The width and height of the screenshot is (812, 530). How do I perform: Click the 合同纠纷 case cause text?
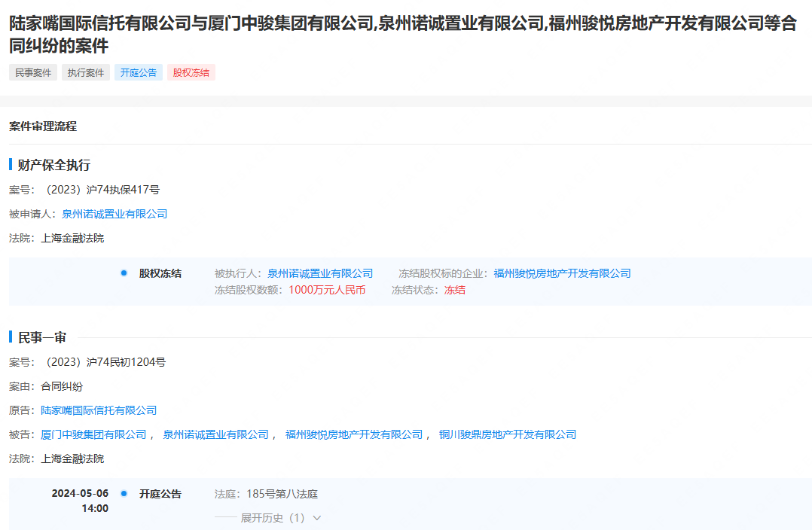click(x=62, y=387)
